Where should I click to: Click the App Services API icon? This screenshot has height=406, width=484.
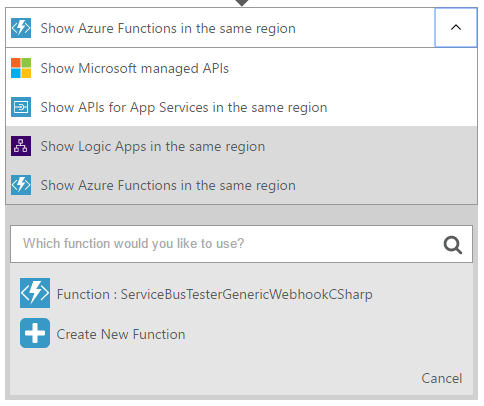(21, 107)
